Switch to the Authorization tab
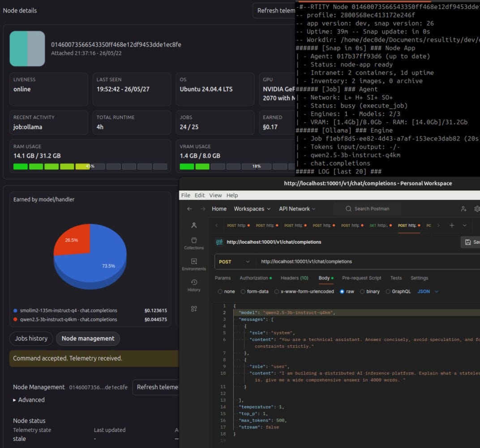 (x=256, y=278)
